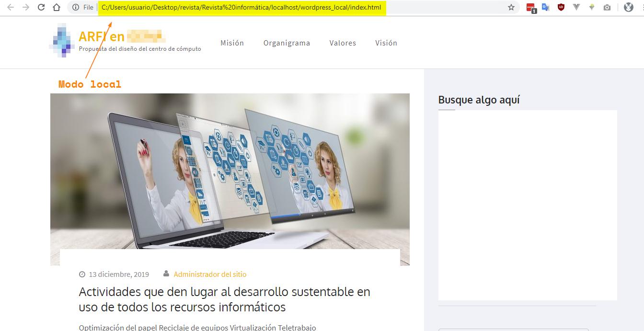Navigate to the Valores section

pyautogui.click(x=343, y=43)
